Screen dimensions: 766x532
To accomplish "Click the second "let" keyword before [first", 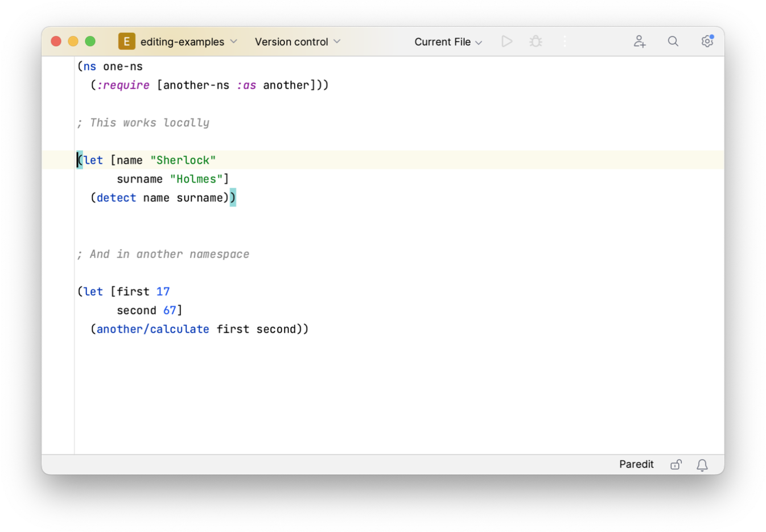I will [93, 292].
